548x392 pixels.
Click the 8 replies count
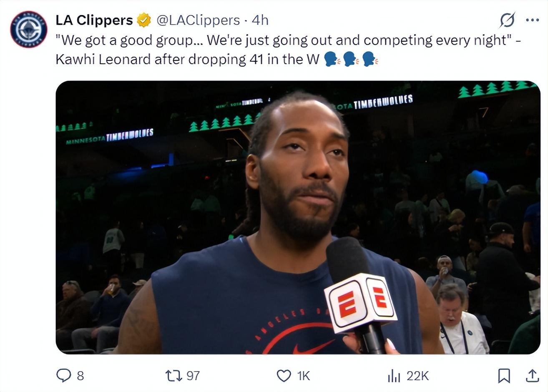(80, 376)
